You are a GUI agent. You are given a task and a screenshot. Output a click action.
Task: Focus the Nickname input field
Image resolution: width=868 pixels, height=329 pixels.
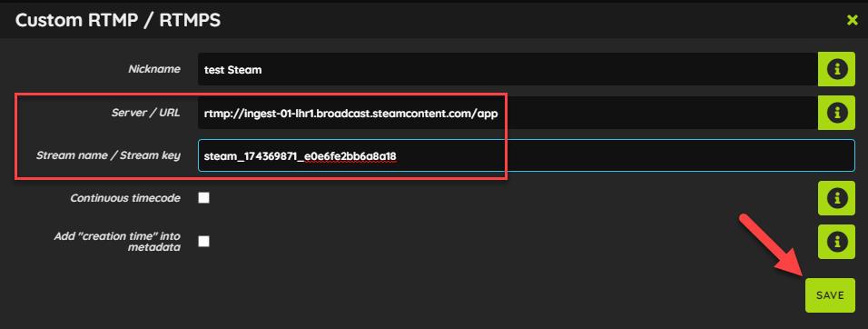click(508, 69)
